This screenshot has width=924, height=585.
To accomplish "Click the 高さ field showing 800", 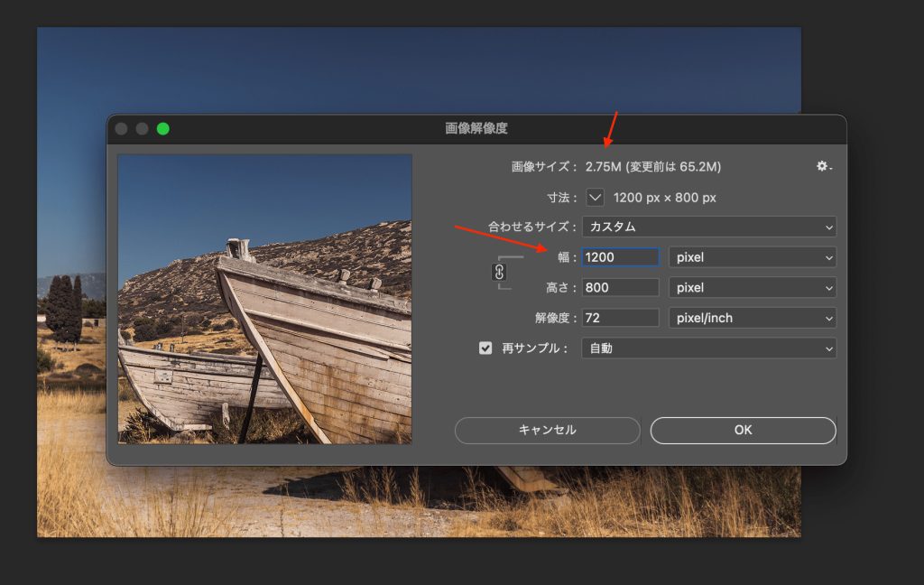I will [621, 288].
